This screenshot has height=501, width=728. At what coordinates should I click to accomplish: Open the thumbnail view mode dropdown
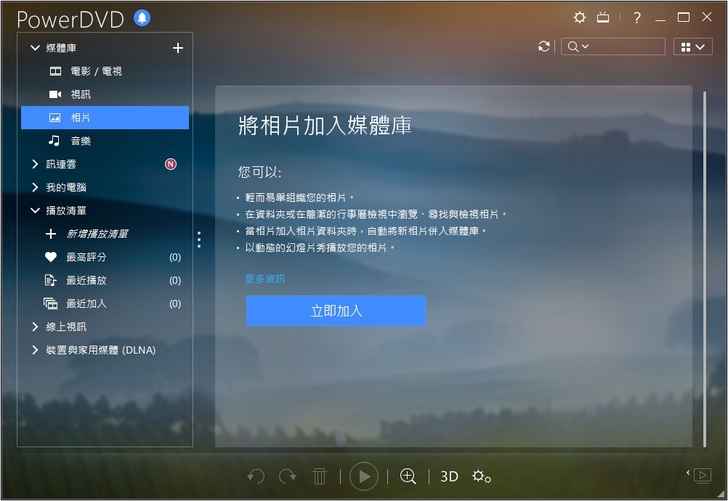(x=693, y=46)
